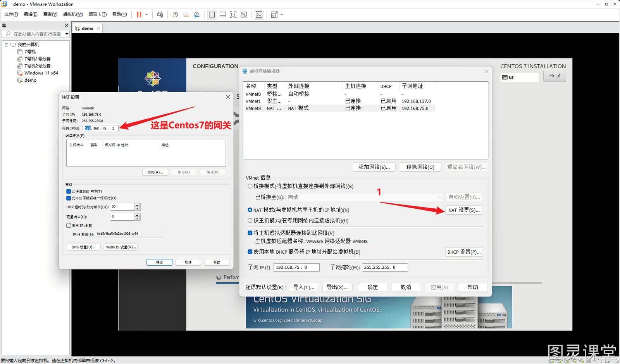Open the 编辑(E) menu
Viewport: 620px width, 364px height.
point(31,14)
